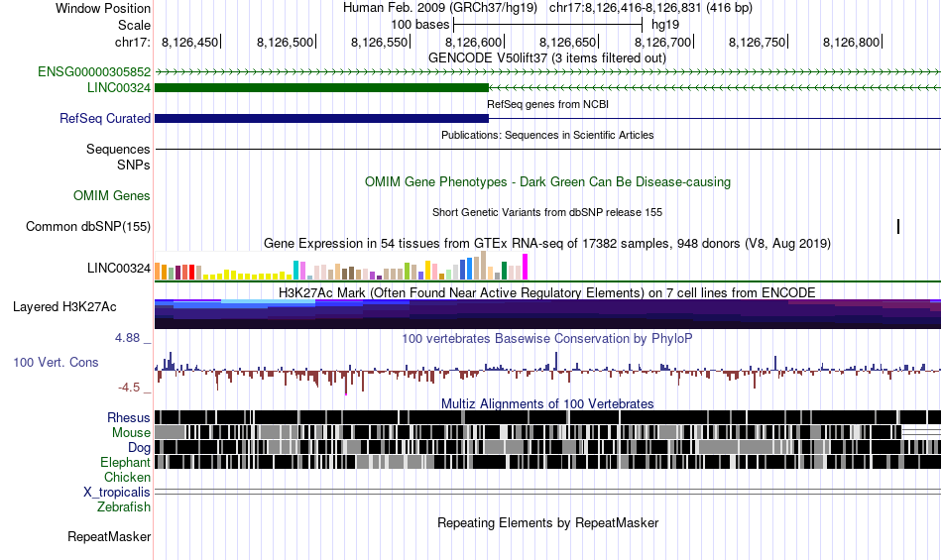Image resolution: width=942 pixels, height=560 pixels.
Task: Open 100 vertebrates Basewise Conservation by PhyloP
Action: (x=547, y=339)
